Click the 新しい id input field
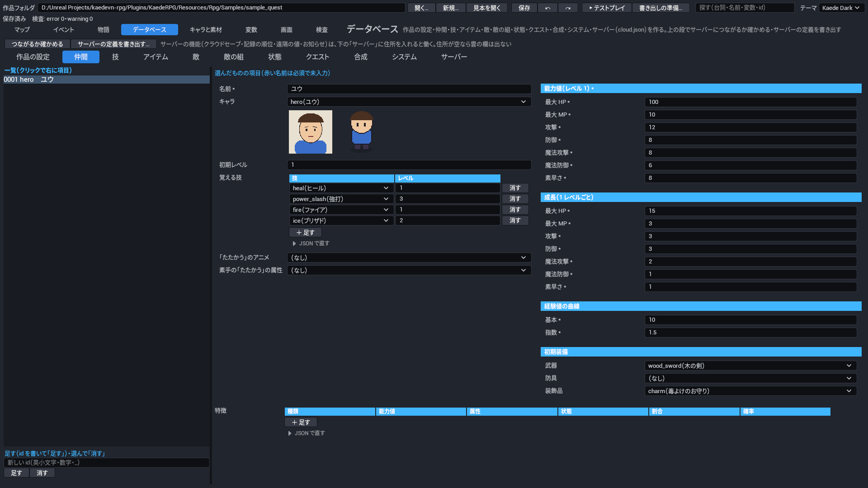Image resolution: width=868 pixels, height=488 pixels. [x=107, y=463]
